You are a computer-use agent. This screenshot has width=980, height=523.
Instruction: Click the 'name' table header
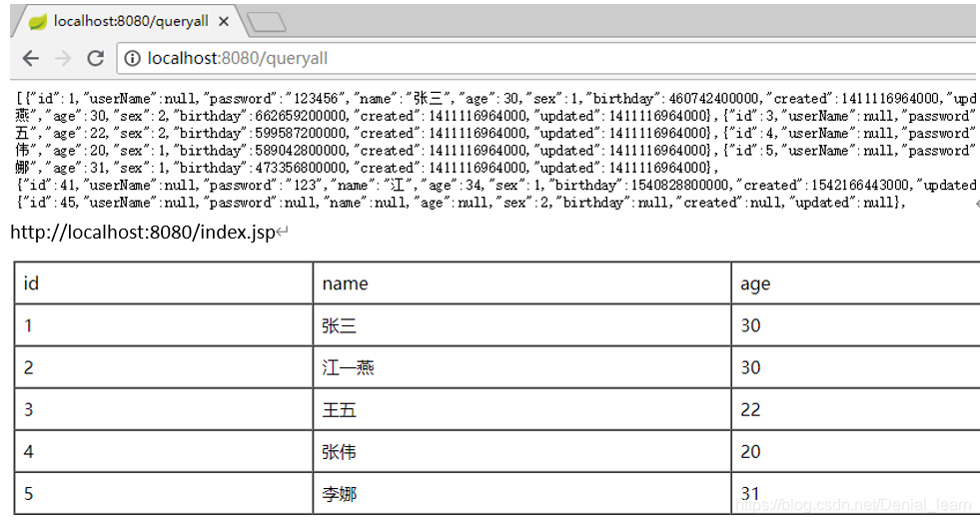point(521,283)
